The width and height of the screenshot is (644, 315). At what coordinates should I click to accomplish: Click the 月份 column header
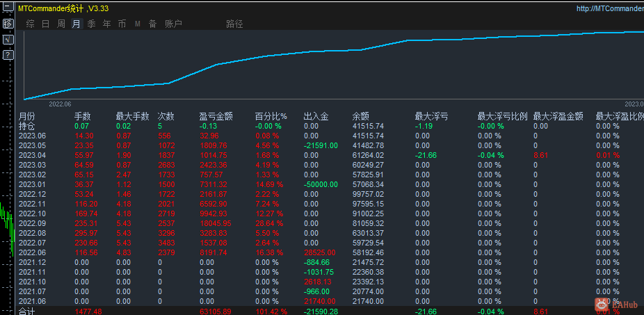(x=27, y=117)
